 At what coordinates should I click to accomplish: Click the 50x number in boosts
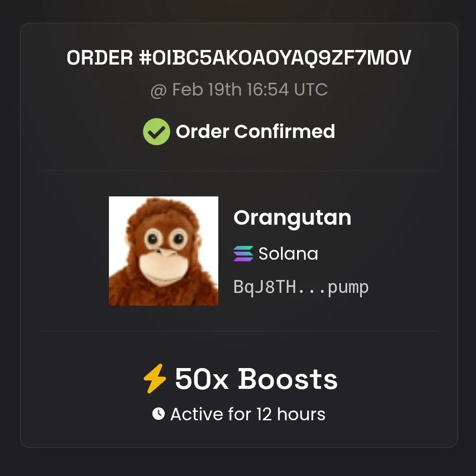point(202,379)
